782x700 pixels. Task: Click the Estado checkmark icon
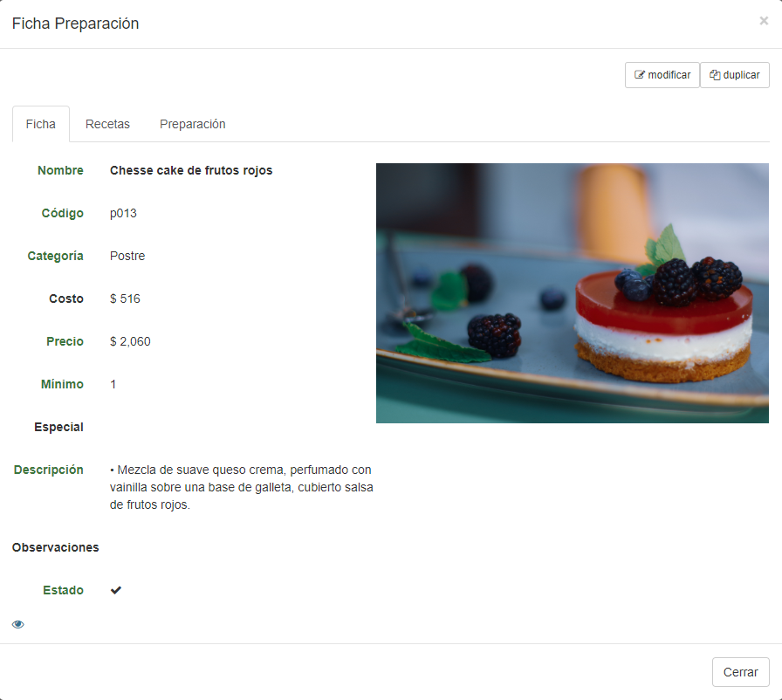coord(116,590)
